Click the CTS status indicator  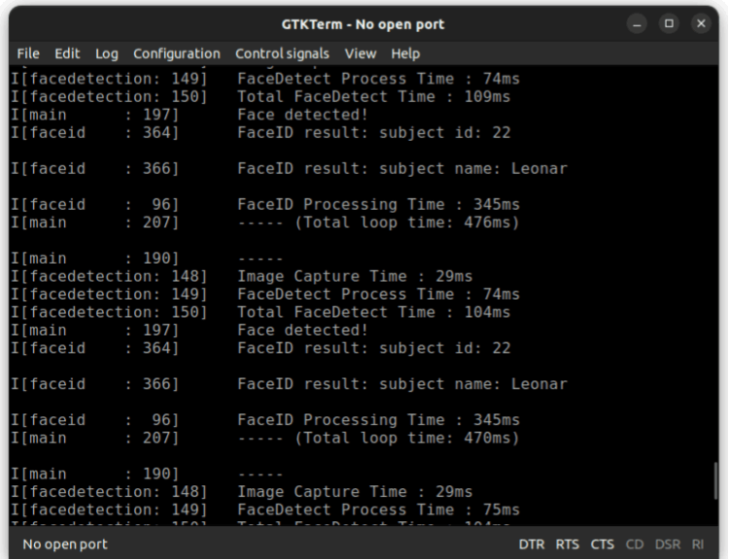(x=602, y=544)
